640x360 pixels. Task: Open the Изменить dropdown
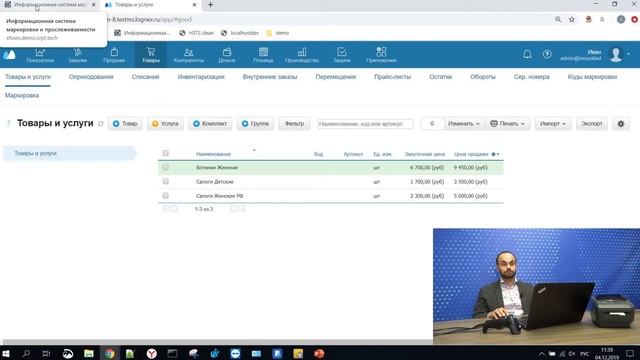464,124
